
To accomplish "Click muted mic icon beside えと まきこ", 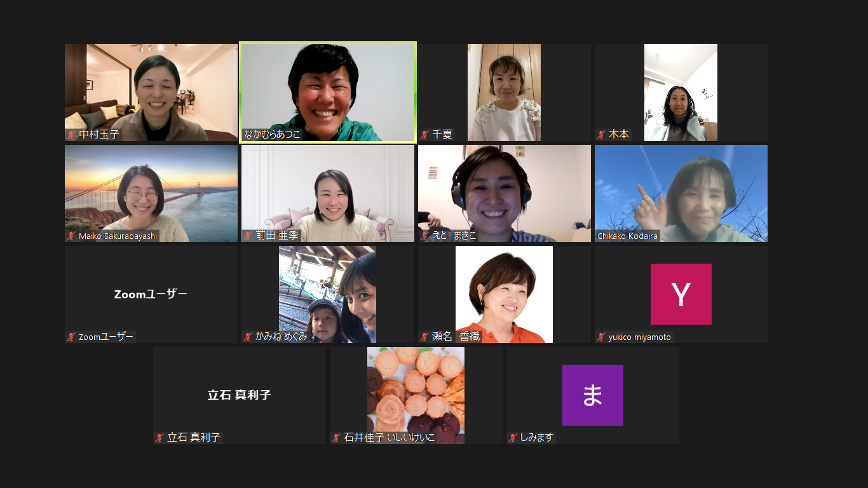I will pos(424,236).
